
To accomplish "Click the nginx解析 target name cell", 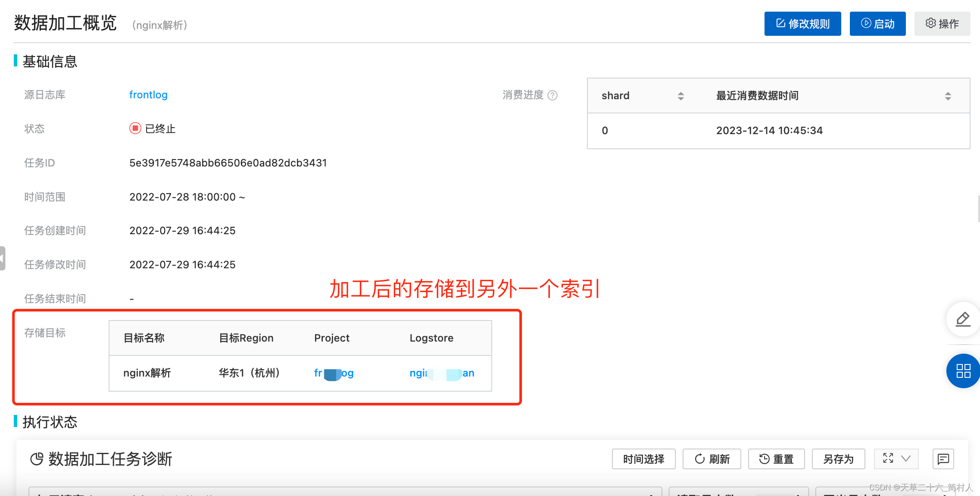I will pos(147,373).
